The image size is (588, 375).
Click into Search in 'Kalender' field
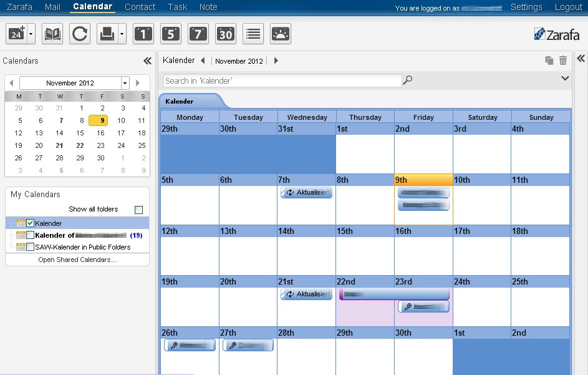click(282, 80)
